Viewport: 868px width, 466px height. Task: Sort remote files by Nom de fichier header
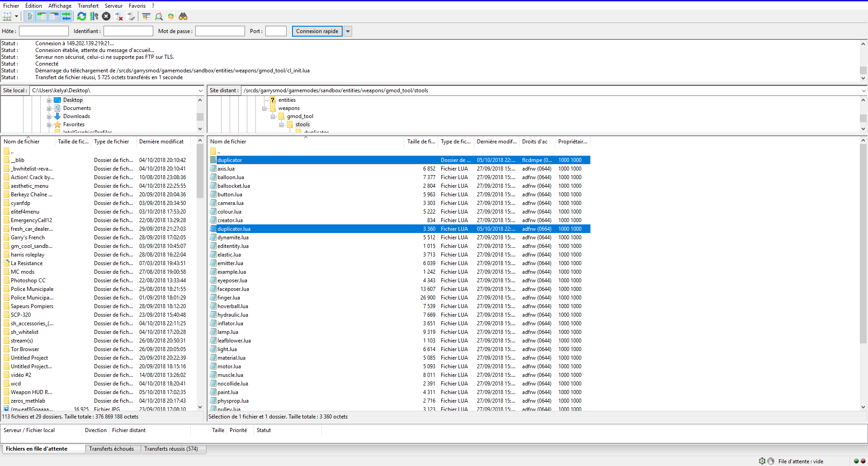point(306,142)
